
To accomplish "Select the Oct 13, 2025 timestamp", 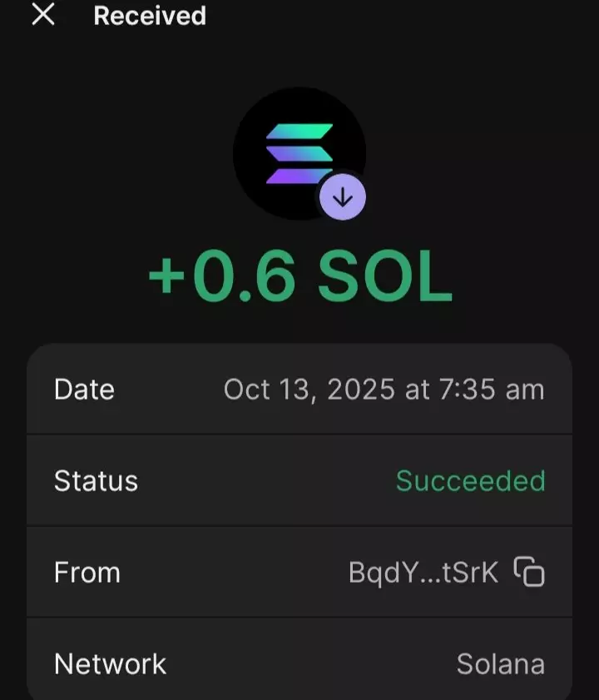I will [384, 390].
